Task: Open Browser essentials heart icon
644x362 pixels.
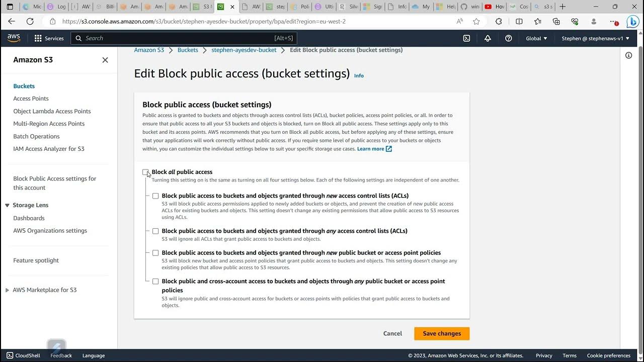Action: click(575, 21)
